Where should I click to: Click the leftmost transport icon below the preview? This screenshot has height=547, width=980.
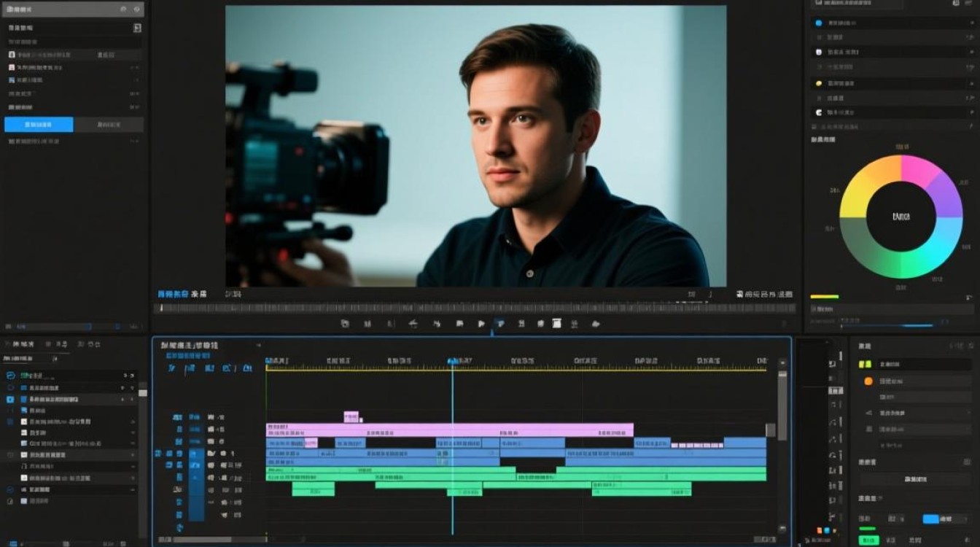(345, 324)
